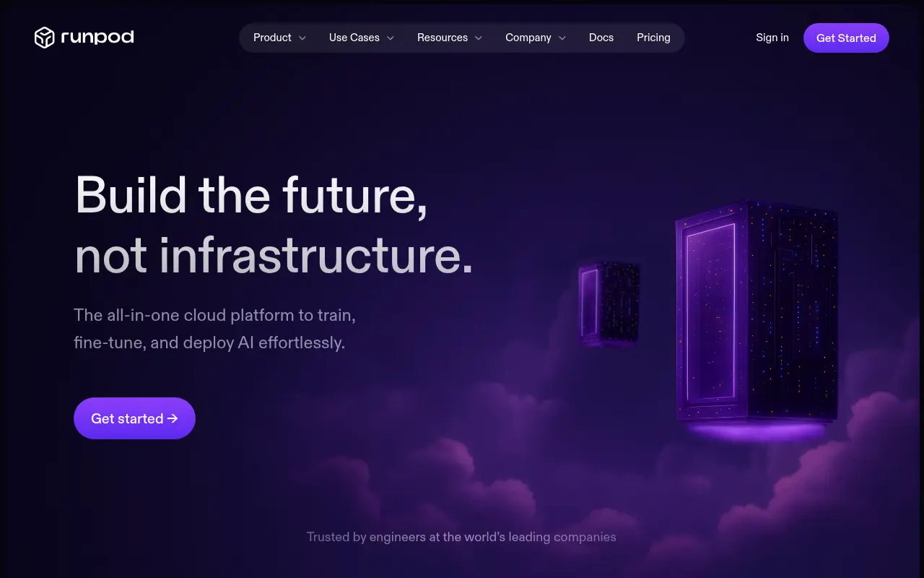Click the chevron arrow next to Resources
The image size is (924, 578).
coord(479,38)
